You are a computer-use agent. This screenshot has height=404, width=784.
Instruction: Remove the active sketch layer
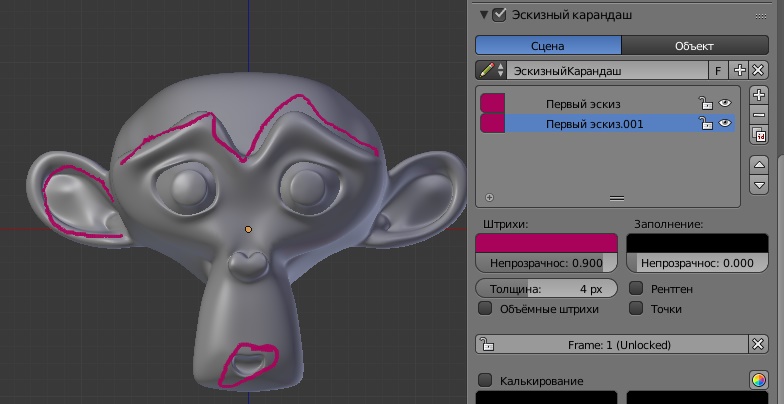(x=759, y=115)
